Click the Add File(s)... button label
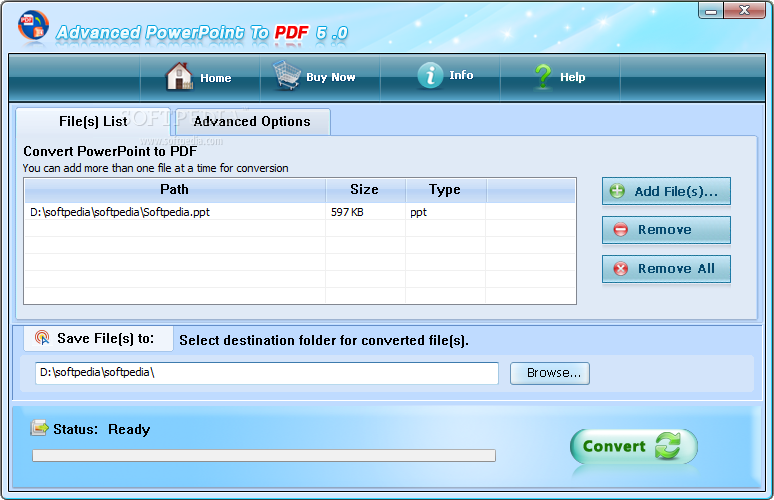 coord(676,192)
